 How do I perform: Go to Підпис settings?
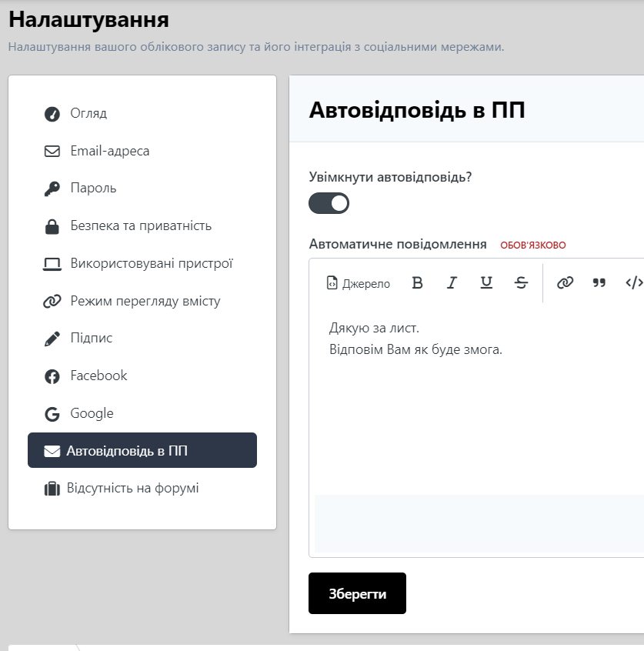tap(91, 339)
